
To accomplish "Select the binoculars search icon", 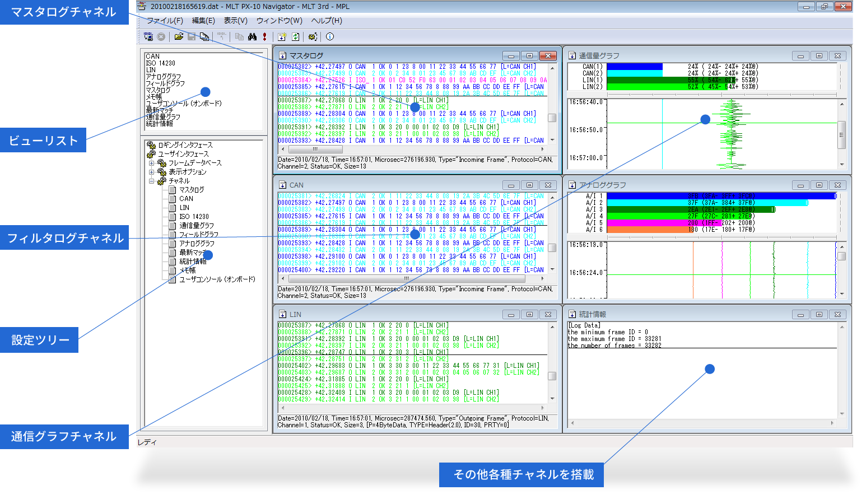I will (253, 36).
